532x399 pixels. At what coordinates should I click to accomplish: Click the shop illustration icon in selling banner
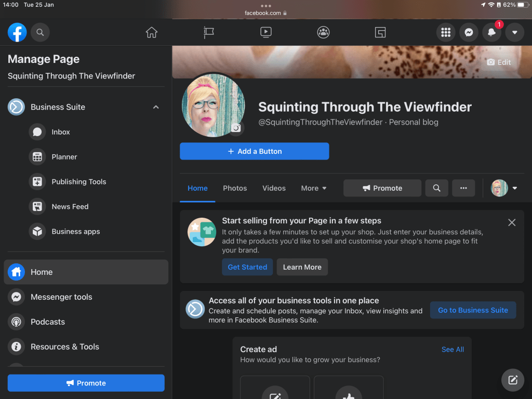(x=202, y=232)
